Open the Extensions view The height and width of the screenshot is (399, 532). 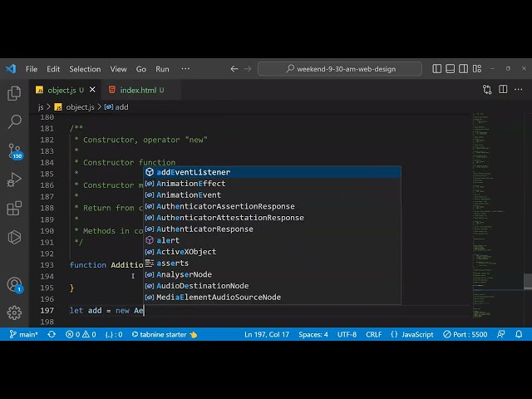click(14, 209)
